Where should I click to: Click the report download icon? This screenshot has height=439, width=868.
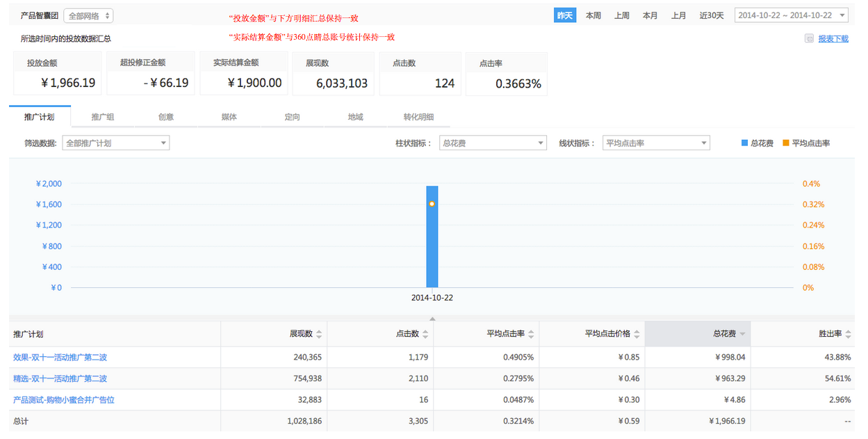(x=809, y=39)
